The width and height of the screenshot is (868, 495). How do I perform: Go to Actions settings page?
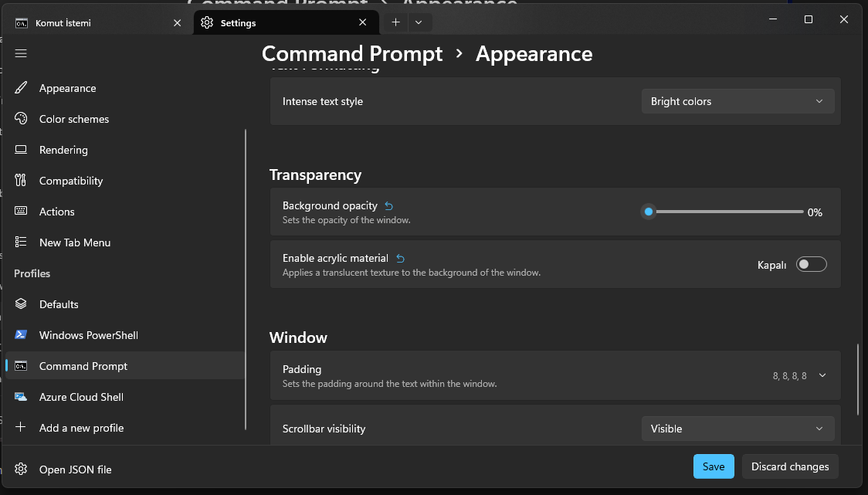[125, 212]
